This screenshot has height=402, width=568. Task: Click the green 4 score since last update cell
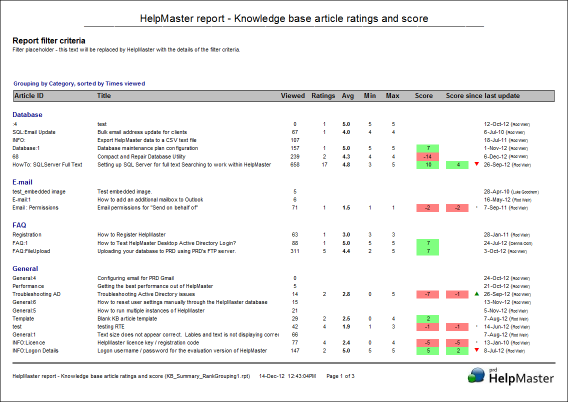457,165
